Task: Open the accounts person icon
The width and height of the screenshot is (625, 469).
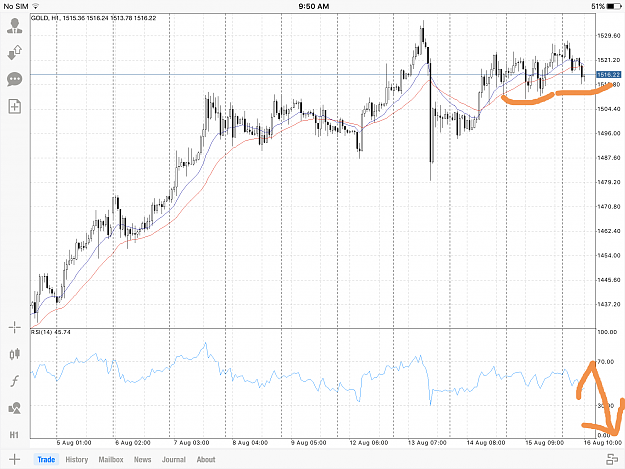Action: coord(15,26)
